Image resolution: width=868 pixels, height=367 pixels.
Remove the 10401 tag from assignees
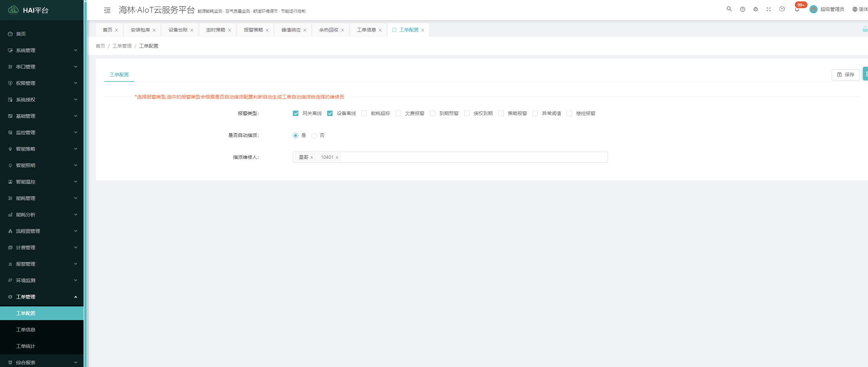[x=337, y=157]
